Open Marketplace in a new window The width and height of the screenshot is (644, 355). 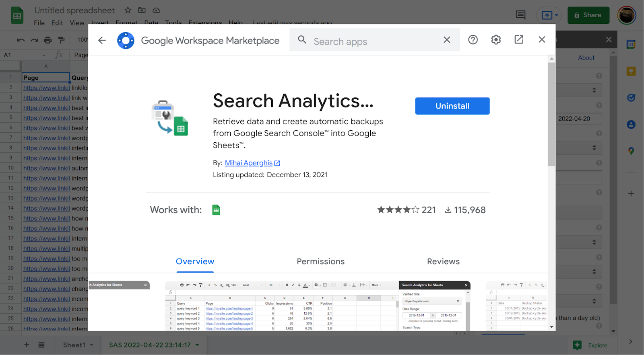pos(519,39)
